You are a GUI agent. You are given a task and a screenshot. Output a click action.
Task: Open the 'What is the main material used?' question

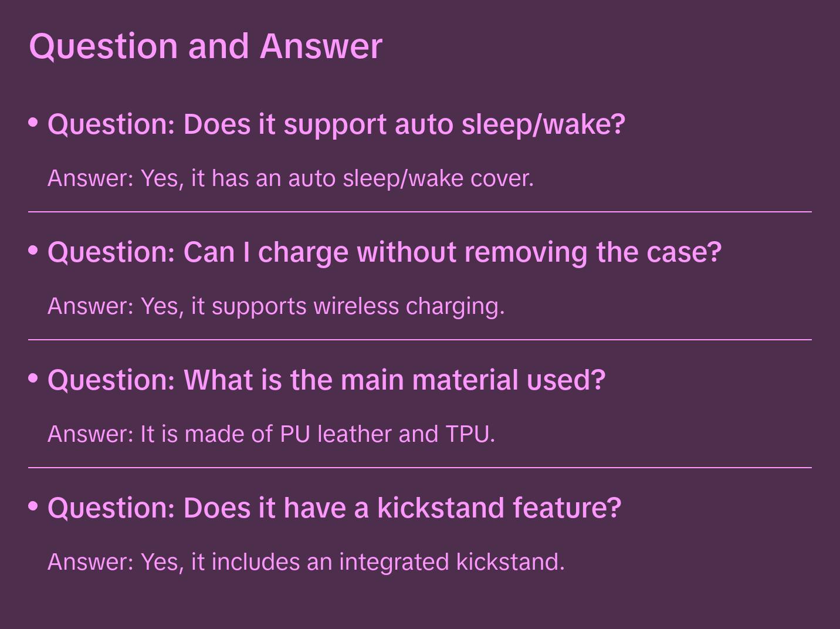326,380
